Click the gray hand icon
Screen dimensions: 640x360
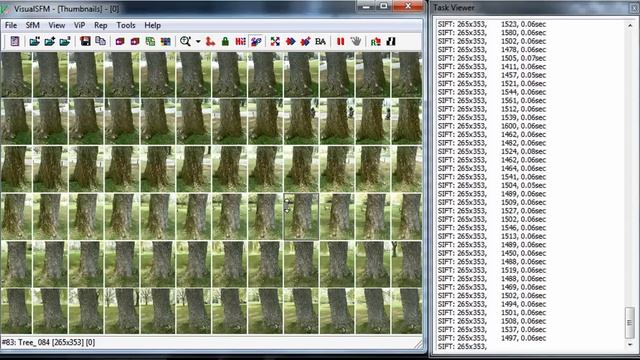pos(356,41)
